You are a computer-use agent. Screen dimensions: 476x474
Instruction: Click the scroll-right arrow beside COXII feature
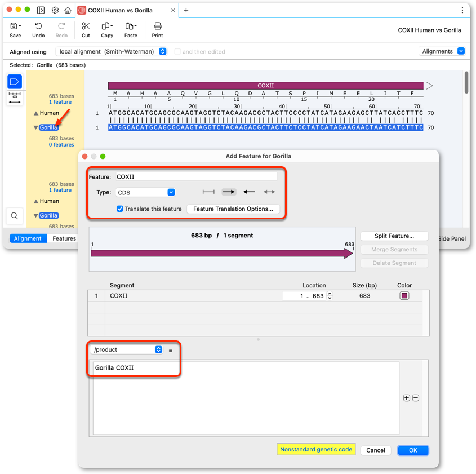click(429, 86)
